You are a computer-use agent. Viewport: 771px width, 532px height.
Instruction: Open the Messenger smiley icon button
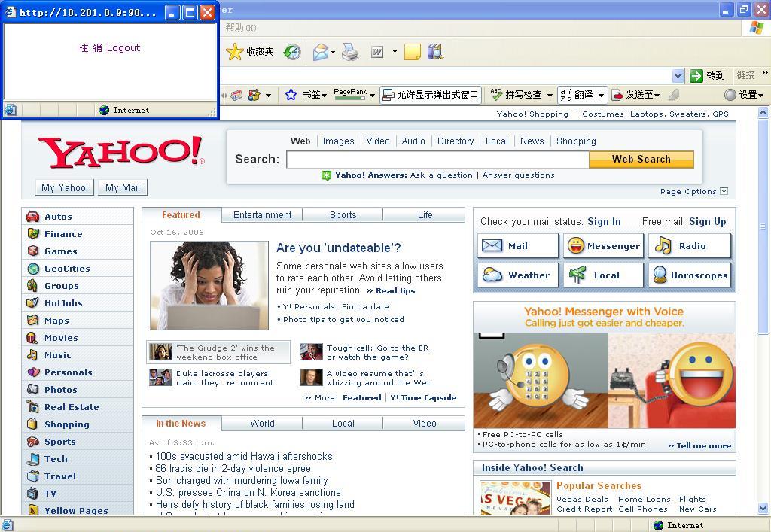coord(576,246)
